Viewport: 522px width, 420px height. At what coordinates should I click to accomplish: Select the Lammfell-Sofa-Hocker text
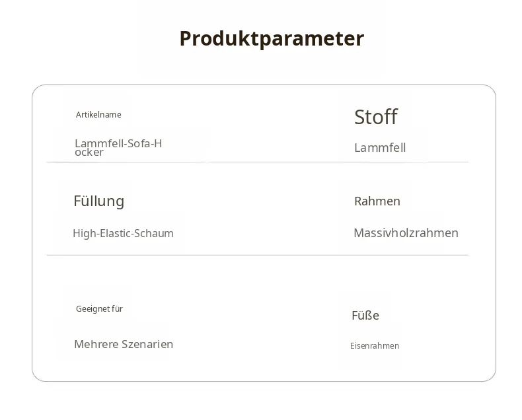[118, 148]
